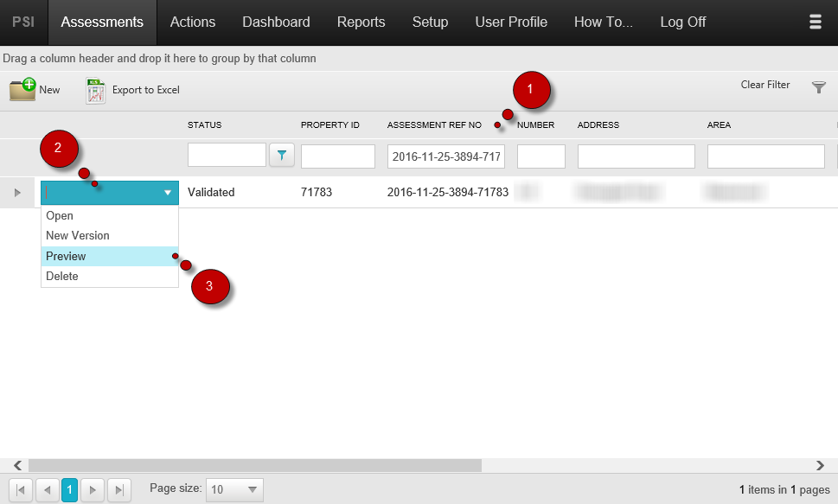
Task: Click the Export to Excel label
Action: point(146,90)
